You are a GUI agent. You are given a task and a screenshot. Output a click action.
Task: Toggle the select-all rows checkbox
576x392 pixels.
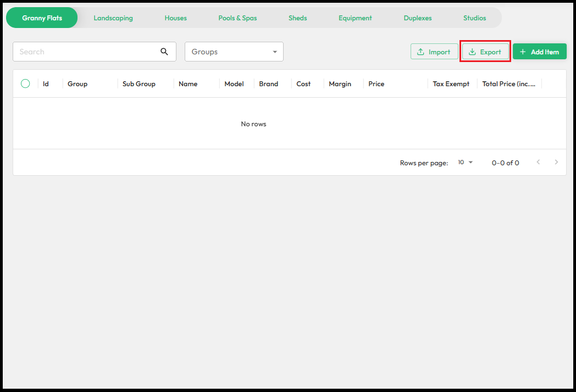[x=25, y=83]
